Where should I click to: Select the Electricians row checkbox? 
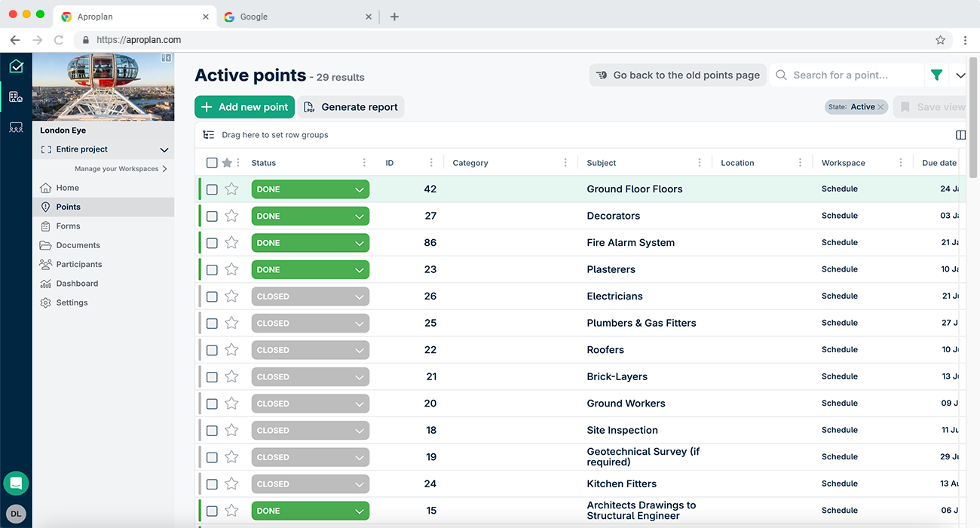pyautogui.click(x=212, y=296)
